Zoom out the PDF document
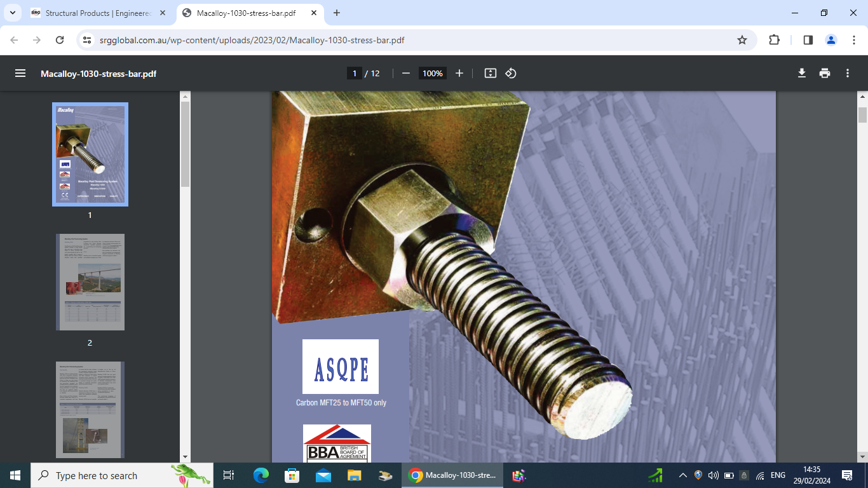 [406, 73]
